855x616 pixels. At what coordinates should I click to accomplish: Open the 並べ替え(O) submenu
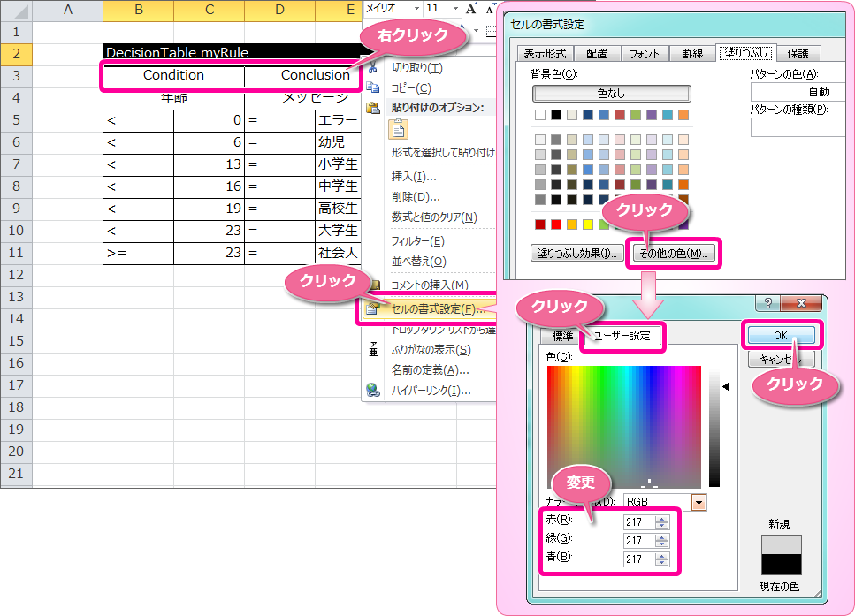[x=419, y=261]
